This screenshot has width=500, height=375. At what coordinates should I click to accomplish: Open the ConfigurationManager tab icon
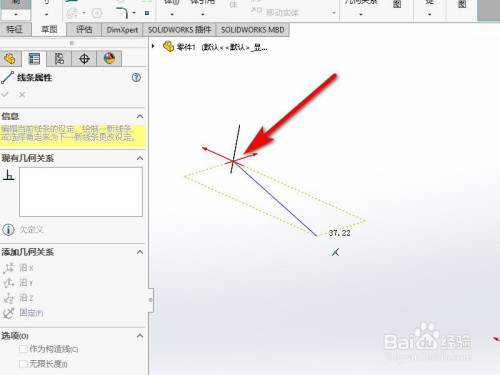click(59, 59)
